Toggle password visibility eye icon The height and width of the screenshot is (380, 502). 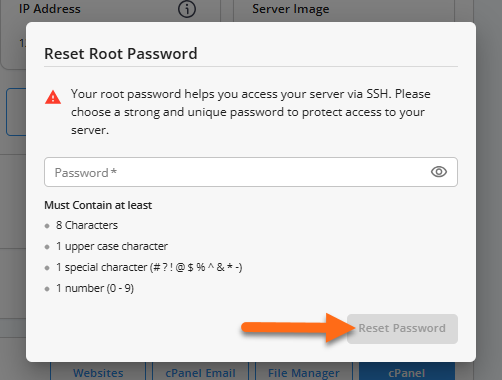[x=439, y=172]
